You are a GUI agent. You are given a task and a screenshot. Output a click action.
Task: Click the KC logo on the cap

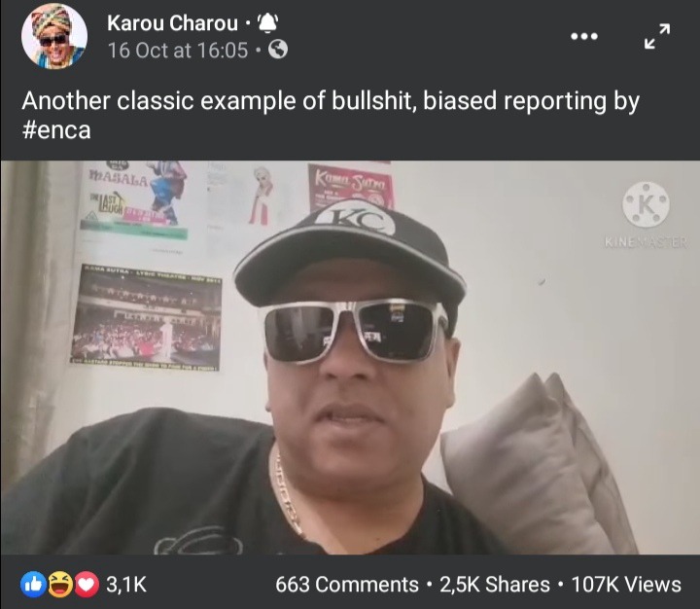pos(362,221)
